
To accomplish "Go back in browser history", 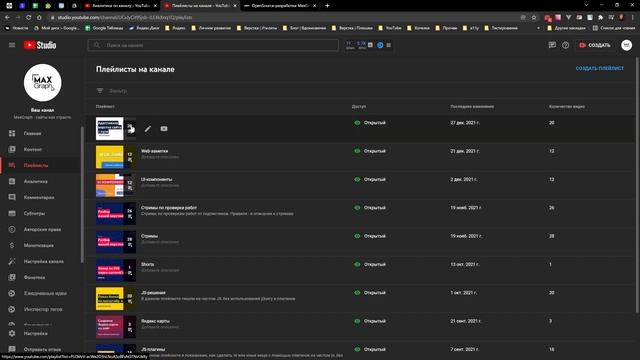I will tap(7, 18).
